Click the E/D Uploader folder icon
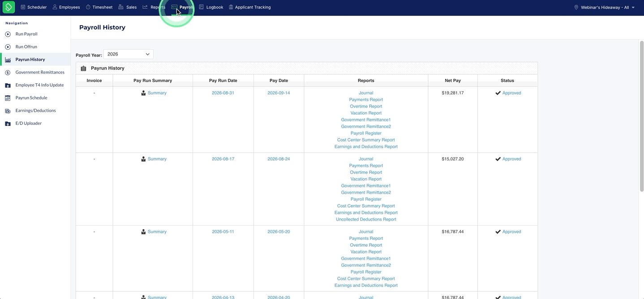This screenshot has height=299, width=644. 8,123
